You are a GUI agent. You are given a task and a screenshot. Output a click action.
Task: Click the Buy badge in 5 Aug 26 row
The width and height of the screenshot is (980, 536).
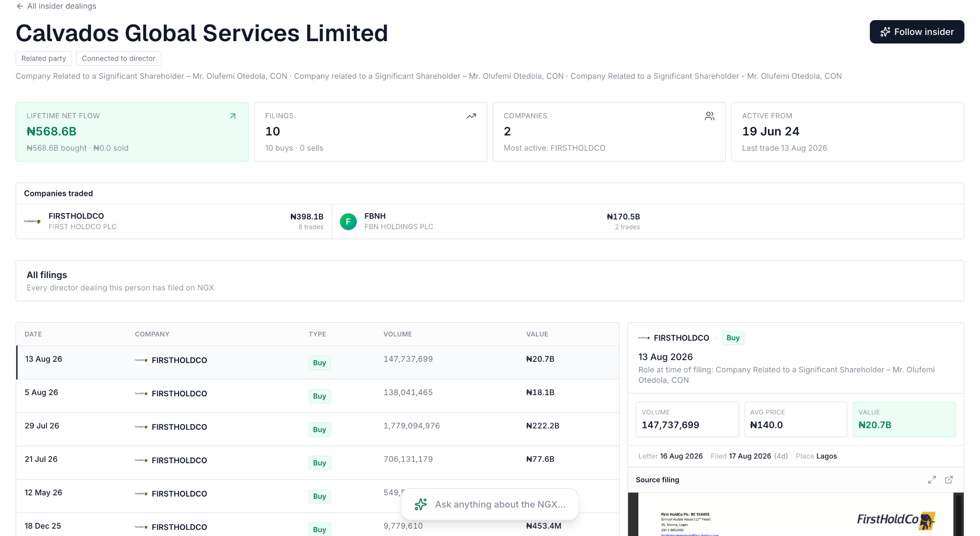tap(319, 396)
